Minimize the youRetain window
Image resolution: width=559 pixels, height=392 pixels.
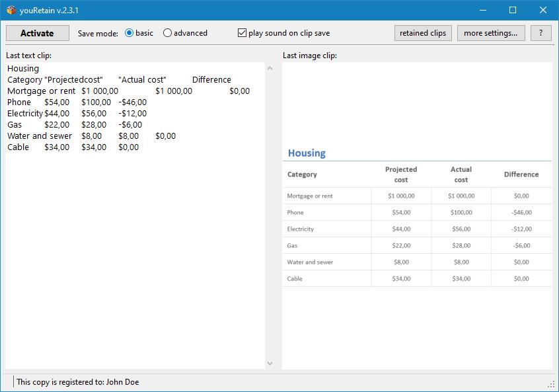click(x=482, y=10)
